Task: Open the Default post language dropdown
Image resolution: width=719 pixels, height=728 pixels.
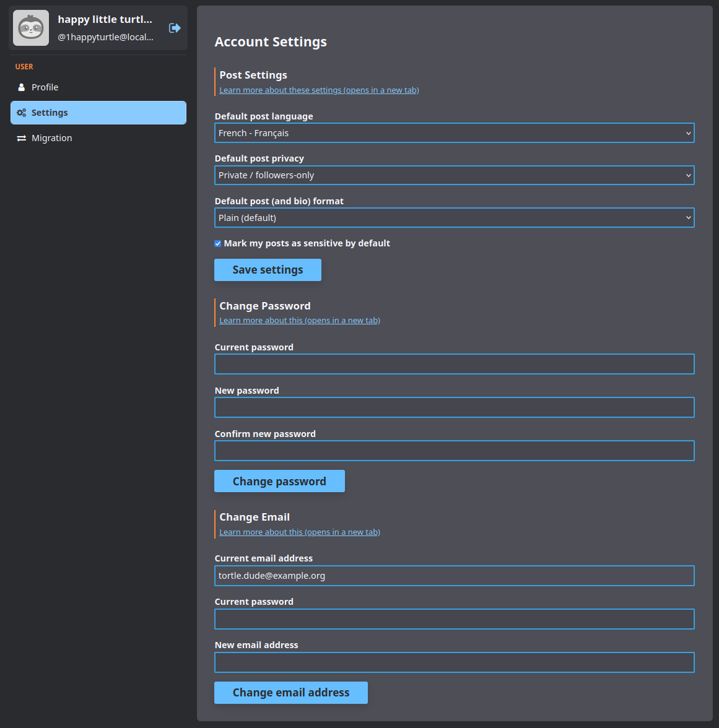Action: point(454,132)
